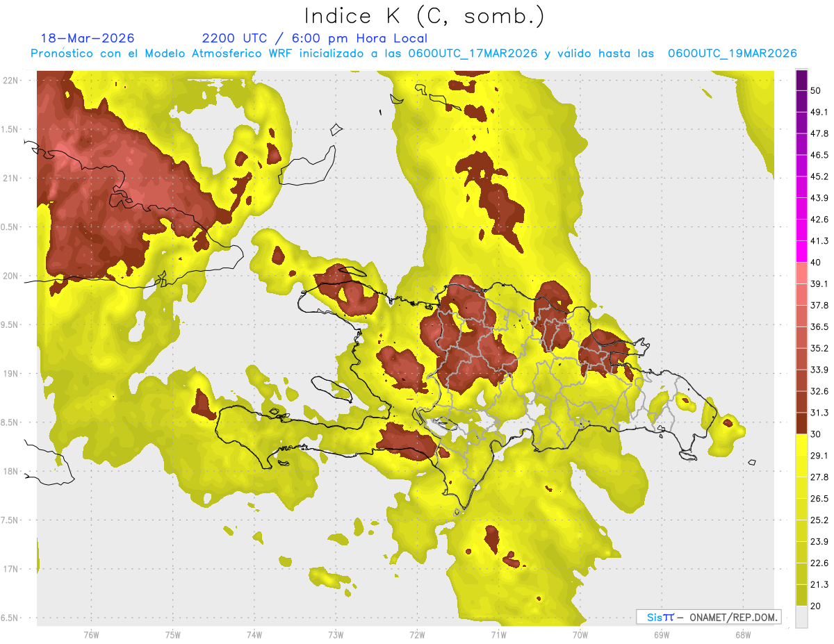Click the legend value '49.1'
This screenshot has height=644, width=834.
click(x=820, y=113)
